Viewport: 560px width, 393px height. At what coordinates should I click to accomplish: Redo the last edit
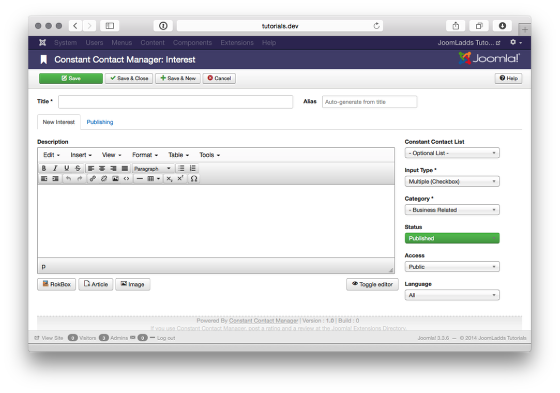(x=80, y=178)
